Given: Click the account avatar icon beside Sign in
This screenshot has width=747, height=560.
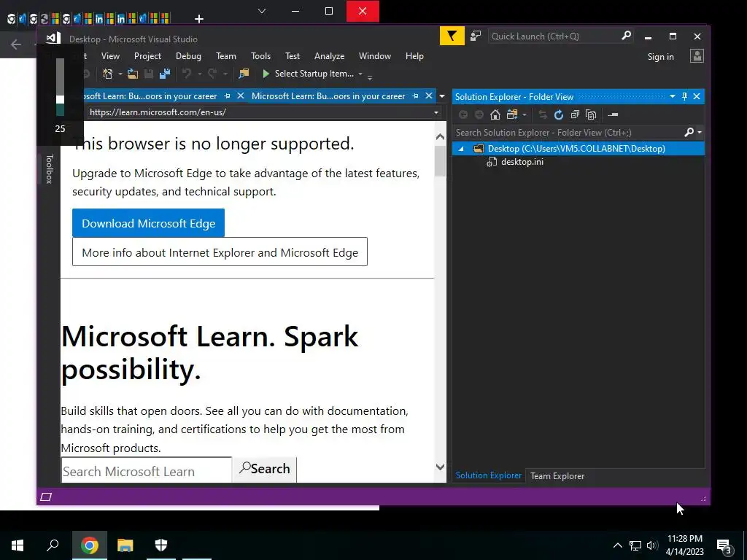Looking at the screenshot, I should (x=697, y=56).
